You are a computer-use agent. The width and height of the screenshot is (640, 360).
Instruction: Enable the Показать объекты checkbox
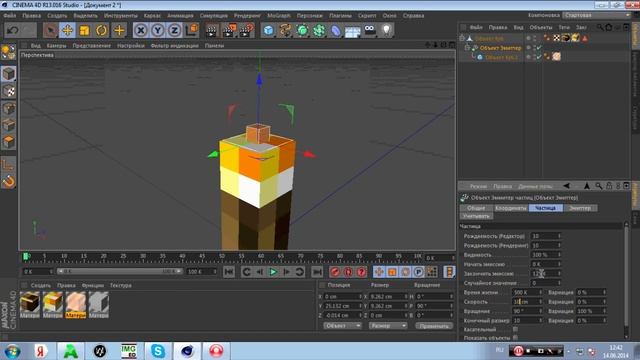coord(515,338)
